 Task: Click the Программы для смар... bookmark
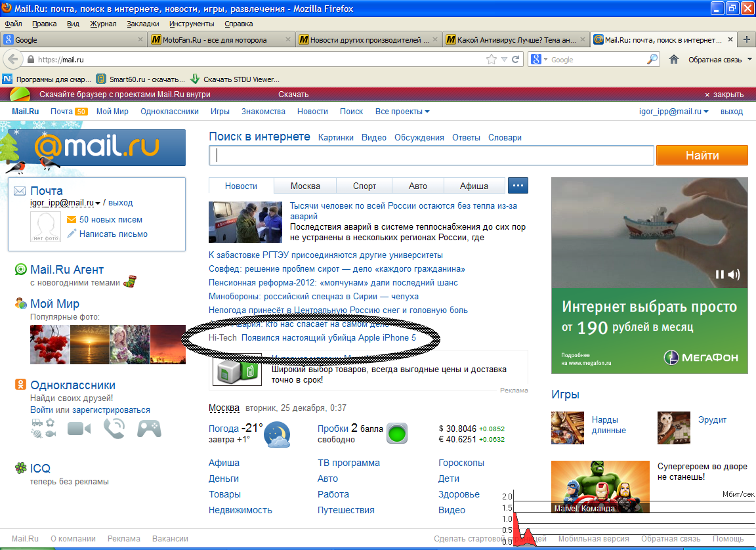(47, 79)
